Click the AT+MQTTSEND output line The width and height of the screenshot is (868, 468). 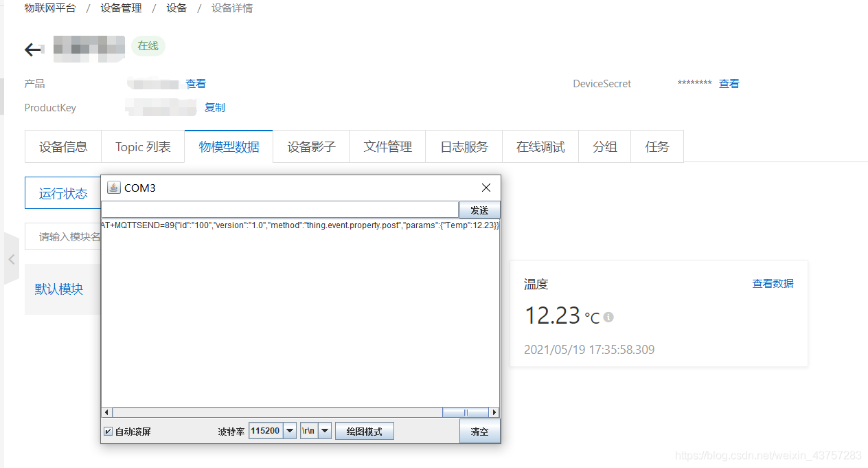300,225
